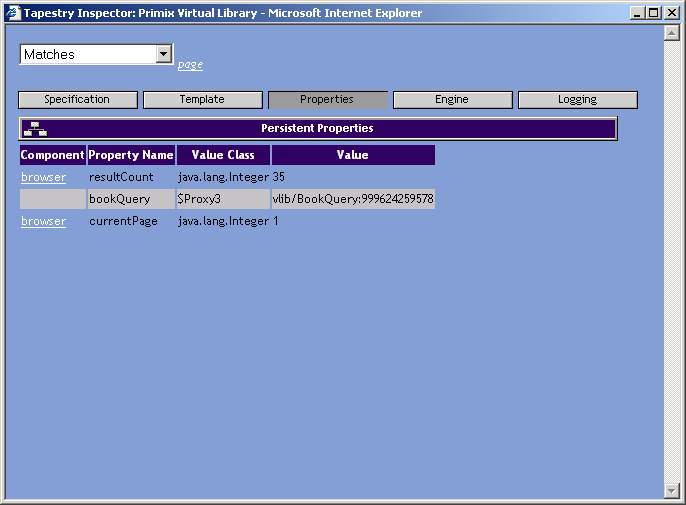The image size is (686, 505).
Task: Close the Tapestry Inspector window
Action: pyautogui.click(x=672, y=13)
